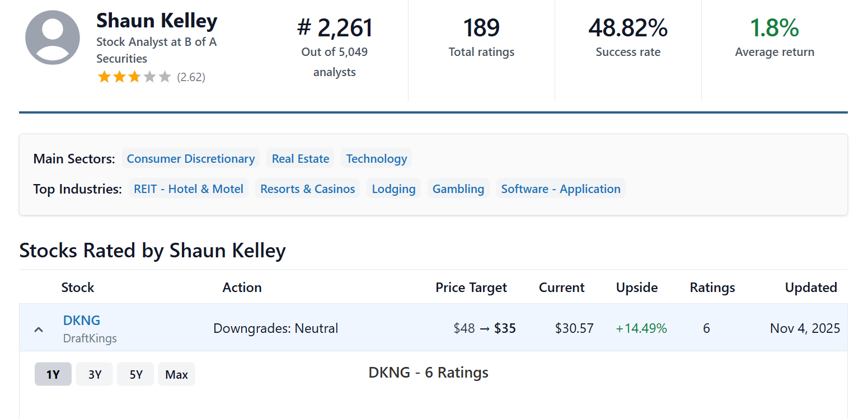This screenshot has width=868, height=419.
Task: Switch to the 5Y timeframe
Action: click(135, 374)
